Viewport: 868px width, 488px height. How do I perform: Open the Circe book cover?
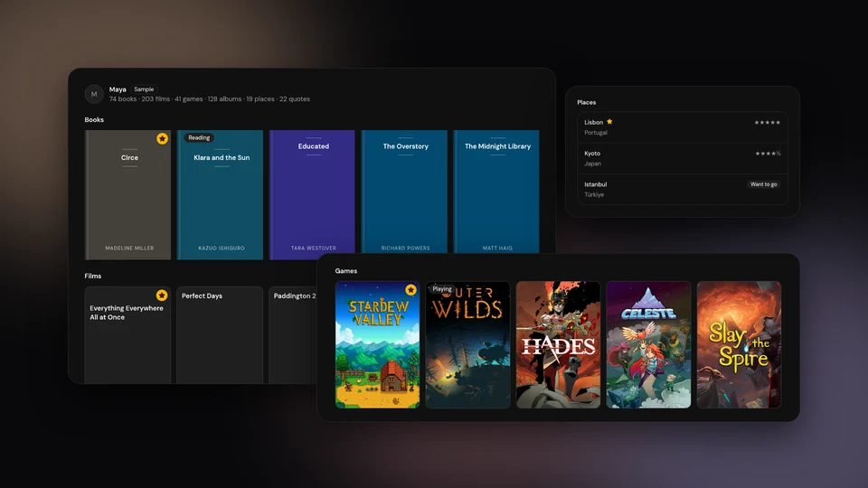point(127,195)
